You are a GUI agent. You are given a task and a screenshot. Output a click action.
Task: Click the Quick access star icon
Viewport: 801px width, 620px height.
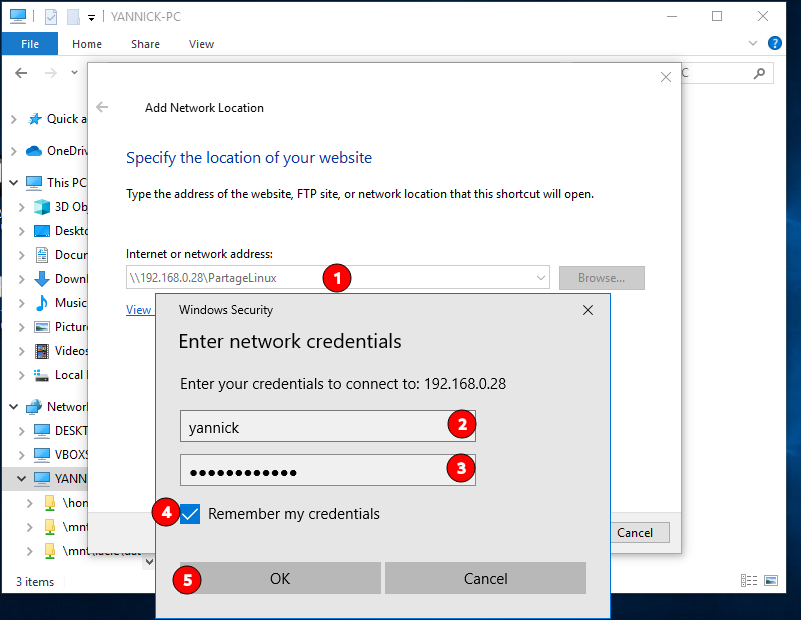click(34, 119)
